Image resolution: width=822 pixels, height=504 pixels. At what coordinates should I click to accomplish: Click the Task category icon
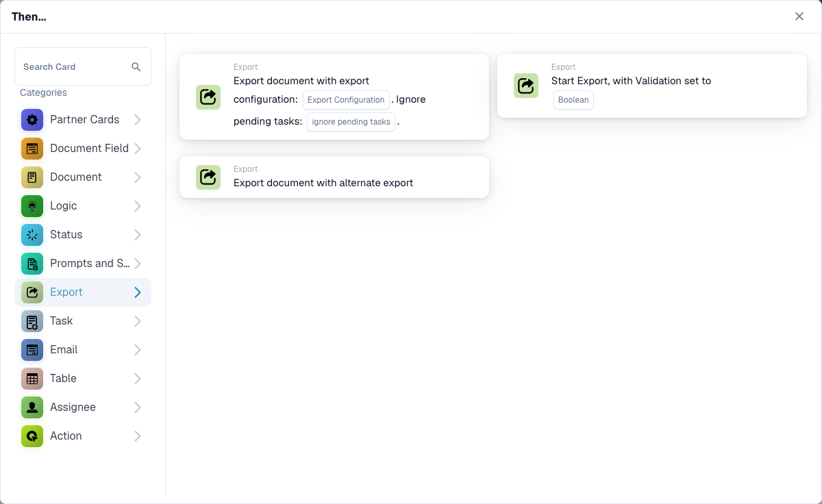(32, 321)
